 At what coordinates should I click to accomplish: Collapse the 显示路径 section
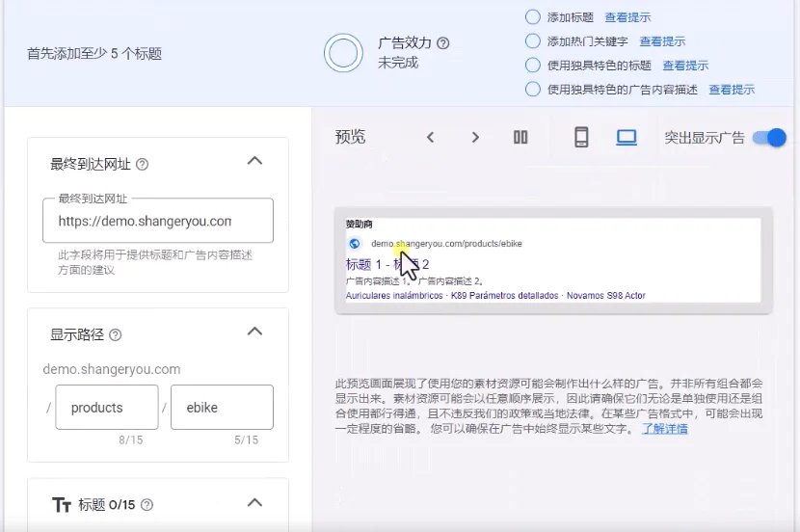254,332
